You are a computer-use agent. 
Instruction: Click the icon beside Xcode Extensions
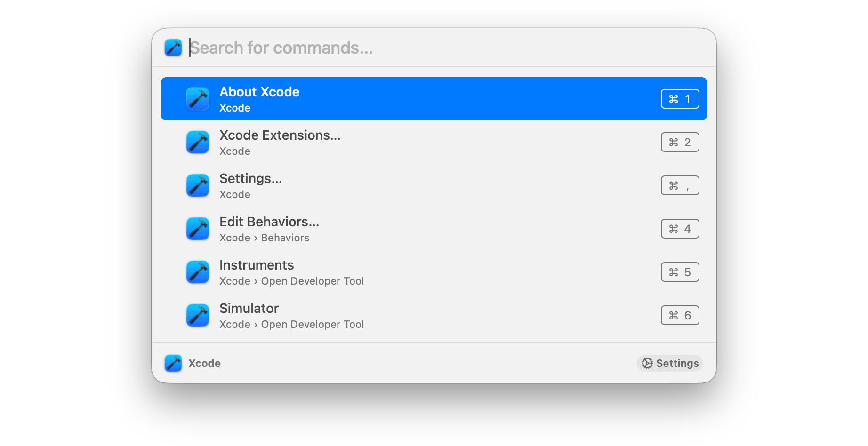(198, 142)
